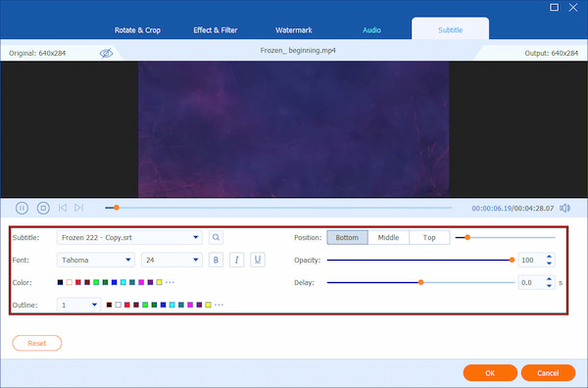Click the opacity value field showing 100
Screen dimensions: 588x388
[531, 260]
